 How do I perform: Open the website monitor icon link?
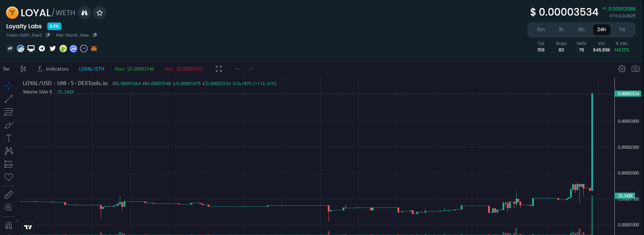click(31, 48)
